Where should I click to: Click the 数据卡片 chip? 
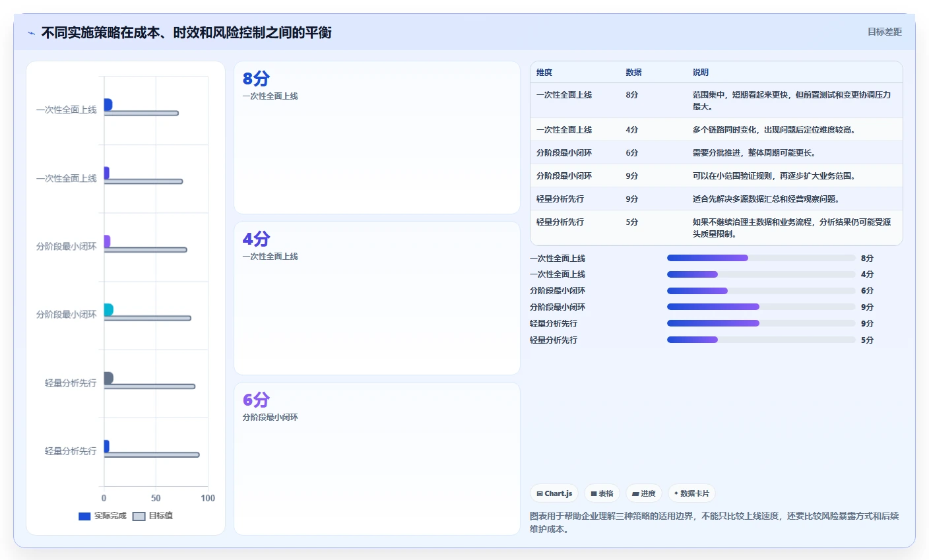pos(691,493)
